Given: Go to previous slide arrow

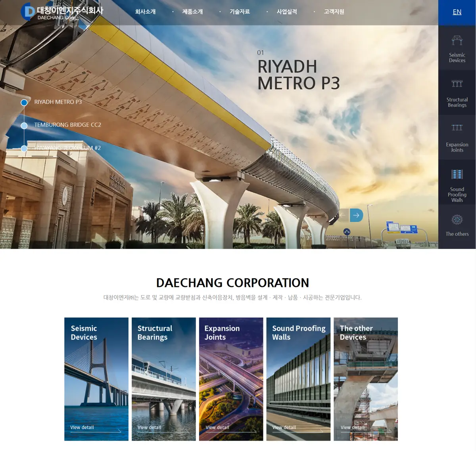Looking at the screenshot, I should [343, 215].
